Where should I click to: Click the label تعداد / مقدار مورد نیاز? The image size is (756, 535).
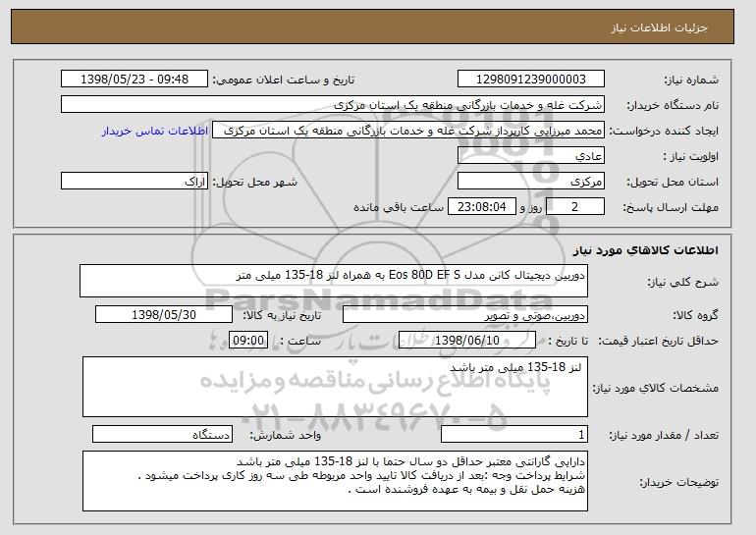(664, 436)
